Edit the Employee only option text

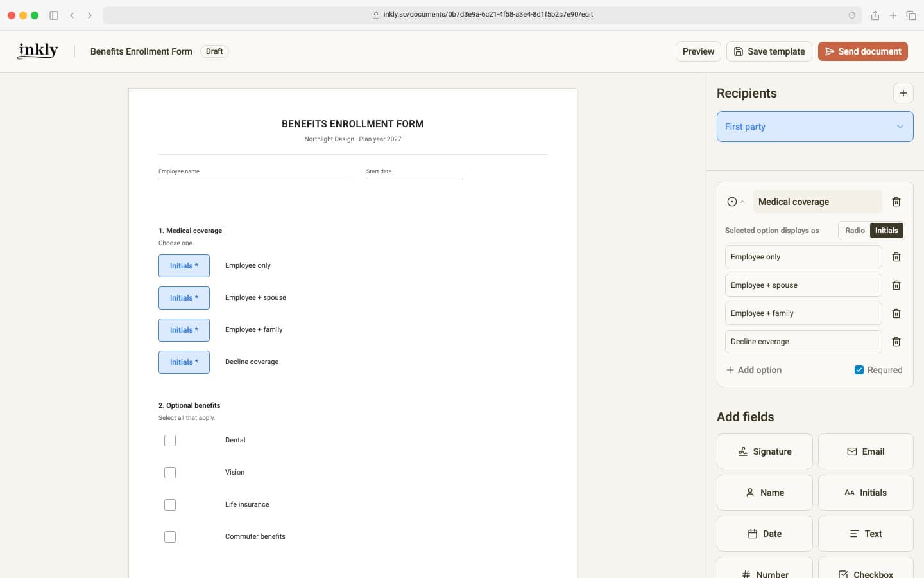click(x=803, y=257)
